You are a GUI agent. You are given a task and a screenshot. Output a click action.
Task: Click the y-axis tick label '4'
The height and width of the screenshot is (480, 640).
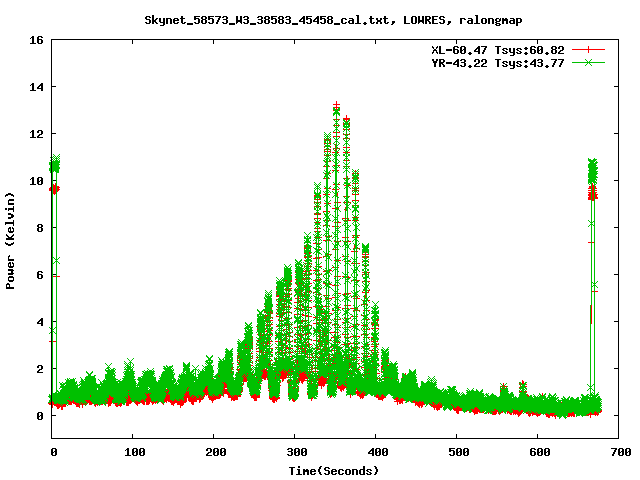click(40, 322)
